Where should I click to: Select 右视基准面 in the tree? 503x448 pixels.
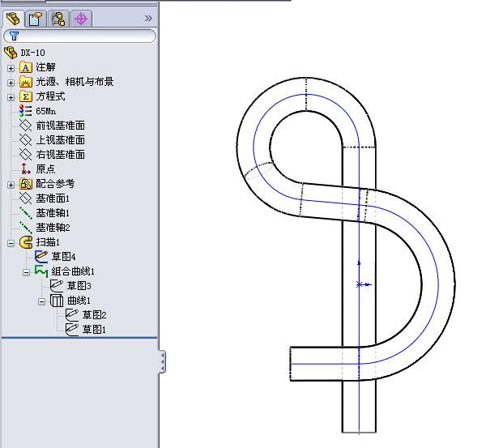60,155
